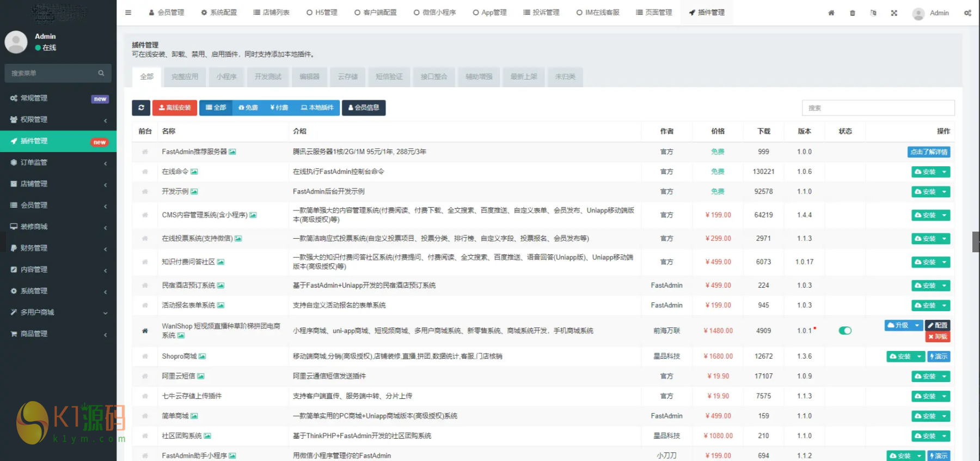
Task: Click the home icon in WanlShop row
Action: pyautogui.click(x=145, y=331)
